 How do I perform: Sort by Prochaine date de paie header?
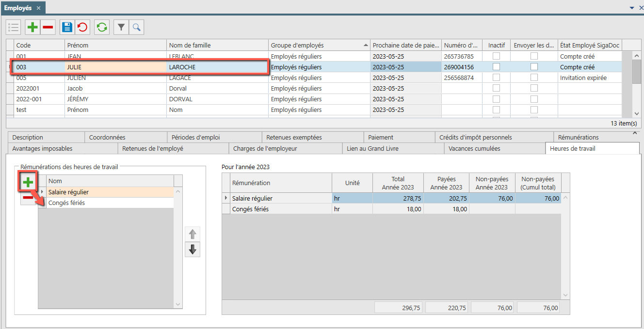406,45
